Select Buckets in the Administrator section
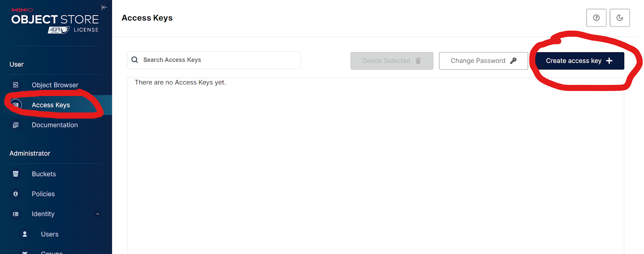This screenshot has height=254, width=644. (x=44, y=174)
